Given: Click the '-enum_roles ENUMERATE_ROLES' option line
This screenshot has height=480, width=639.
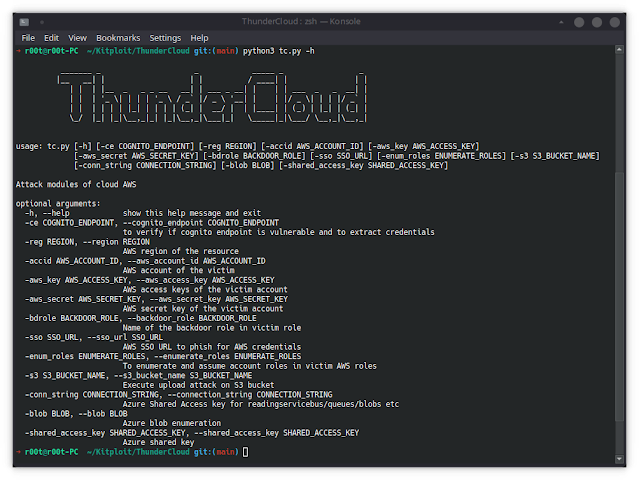Looking at the screenshot, I should click(x=163, y=357).
